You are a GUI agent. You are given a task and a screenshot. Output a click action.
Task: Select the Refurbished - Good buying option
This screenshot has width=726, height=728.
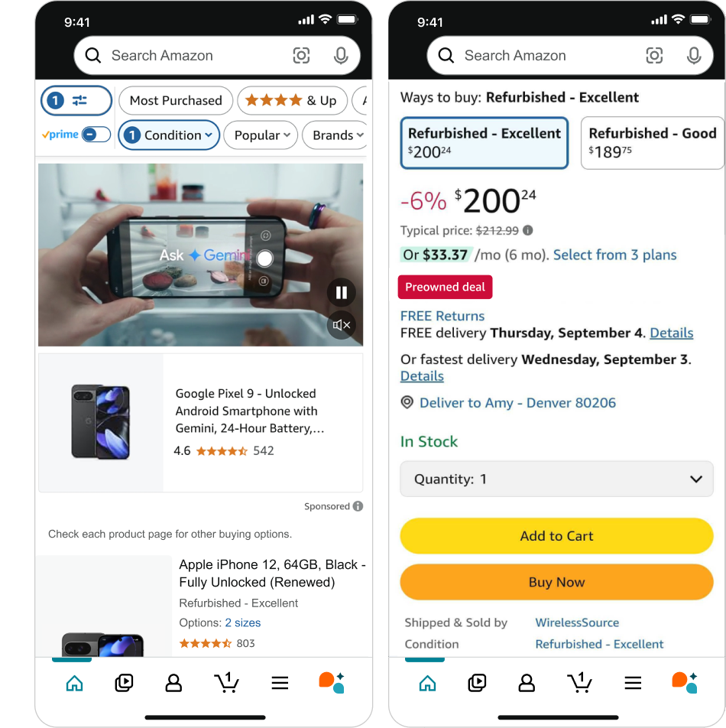(652, 142)
